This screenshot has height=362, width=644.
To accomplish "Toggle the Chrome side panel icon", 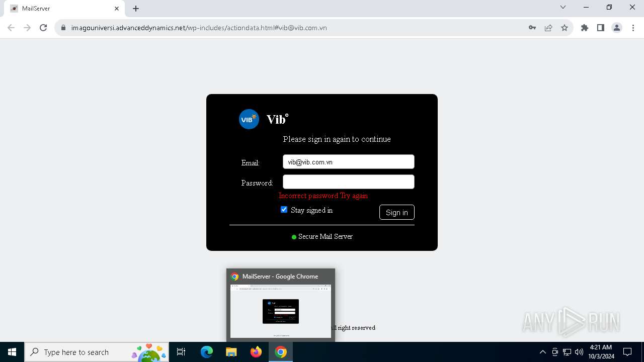I will [601, 28].
